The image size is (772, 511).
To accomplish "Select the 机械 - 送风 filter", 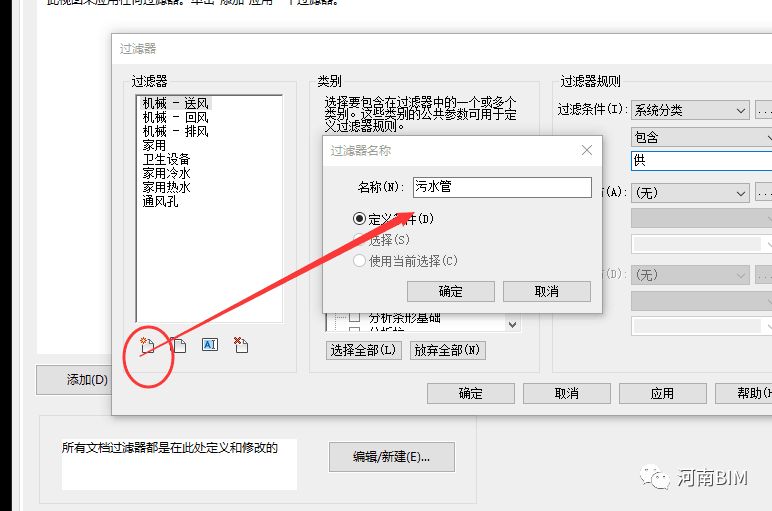I will click(175, 103).
